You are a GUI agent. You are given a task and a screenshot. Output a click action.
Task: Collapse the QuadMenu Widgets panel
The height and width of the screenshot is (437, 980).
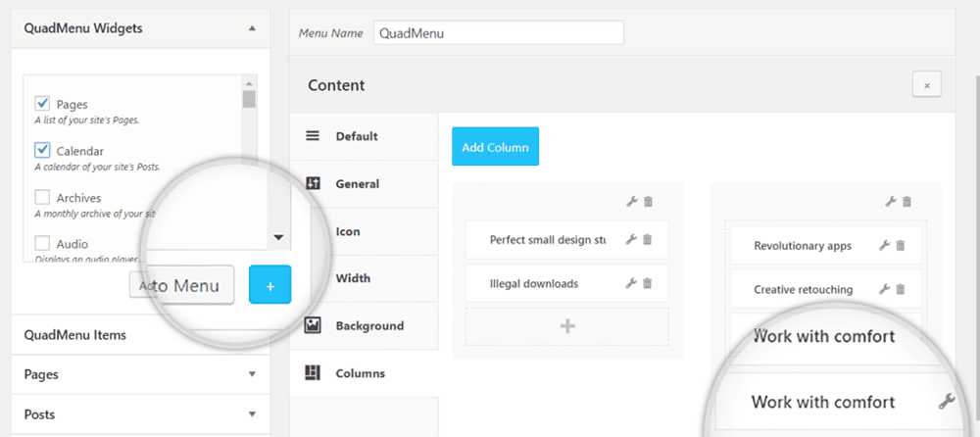pyautogui.click(x=252, y=28)
